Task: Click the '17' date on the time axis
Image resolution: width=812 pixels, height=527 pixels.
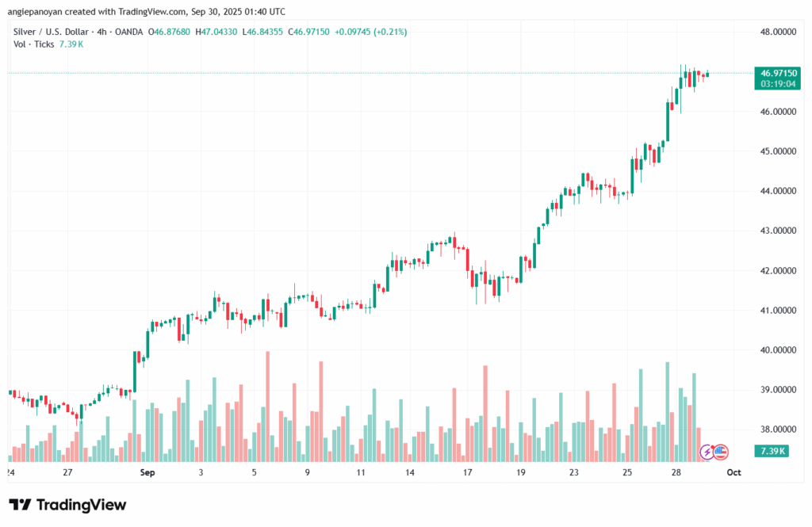Action: point(468,472)
